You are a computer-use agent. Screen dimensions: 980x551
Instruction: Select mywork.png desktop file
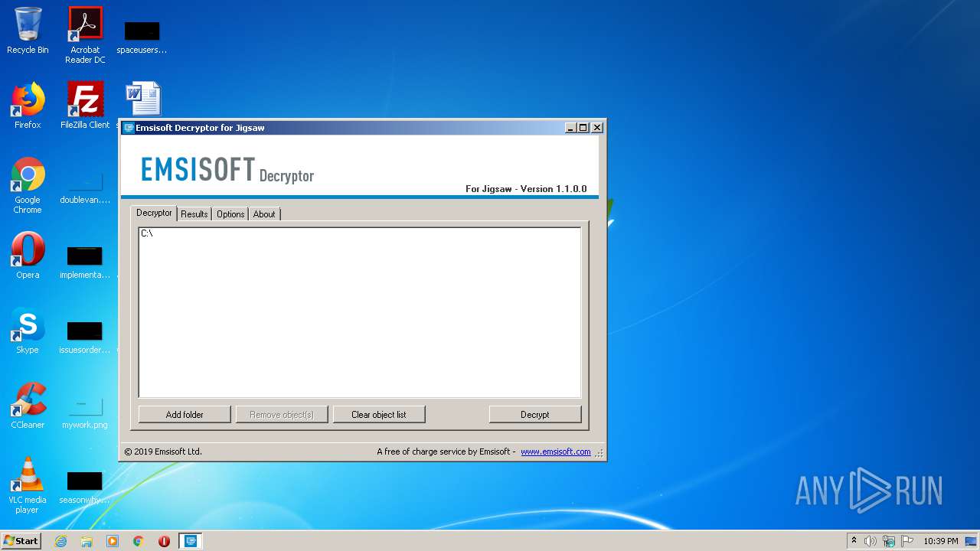pyautogui.click(x=85, y=412)
